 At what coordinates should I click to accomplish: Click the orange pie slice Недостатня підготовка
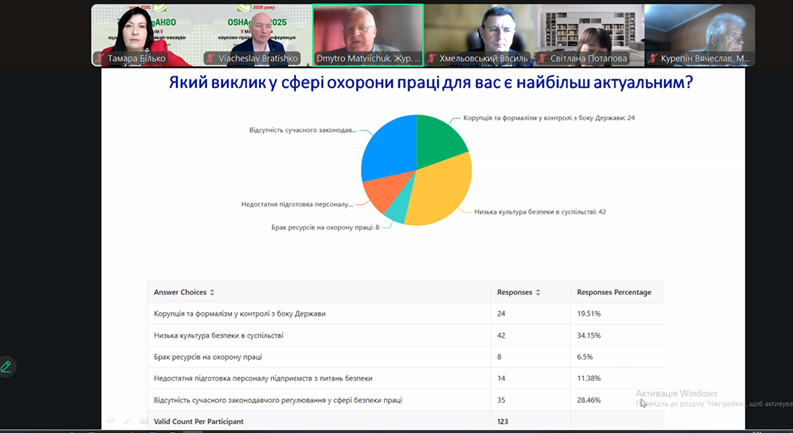[385, 190]
